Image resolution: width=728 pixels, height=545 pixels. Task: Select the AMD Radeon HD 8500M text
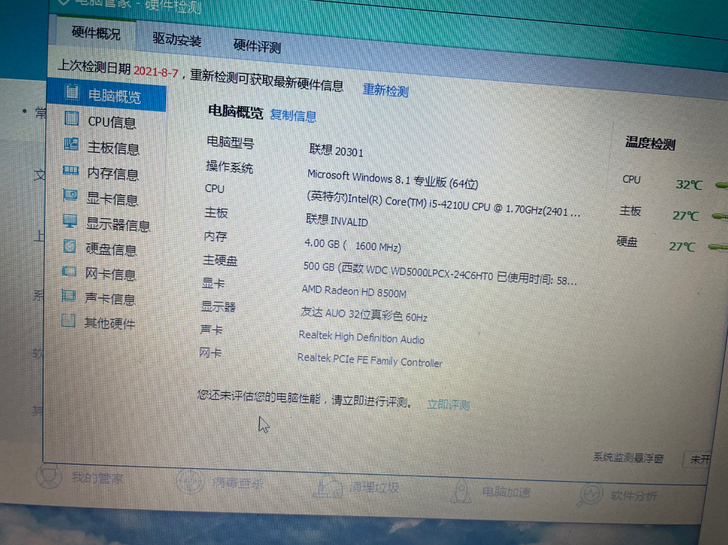point(354,291)
